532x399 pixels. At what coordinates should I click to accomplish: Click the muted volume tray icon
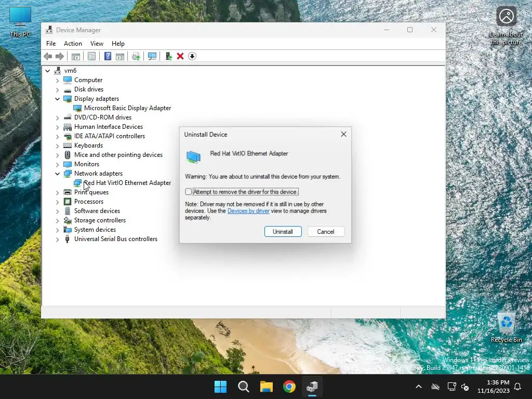coord(465,387)
